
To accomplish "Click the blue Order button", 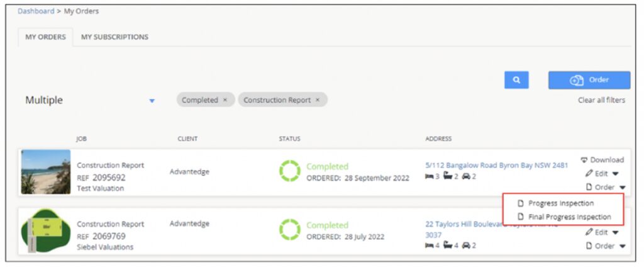I will (x=589, y=80).
